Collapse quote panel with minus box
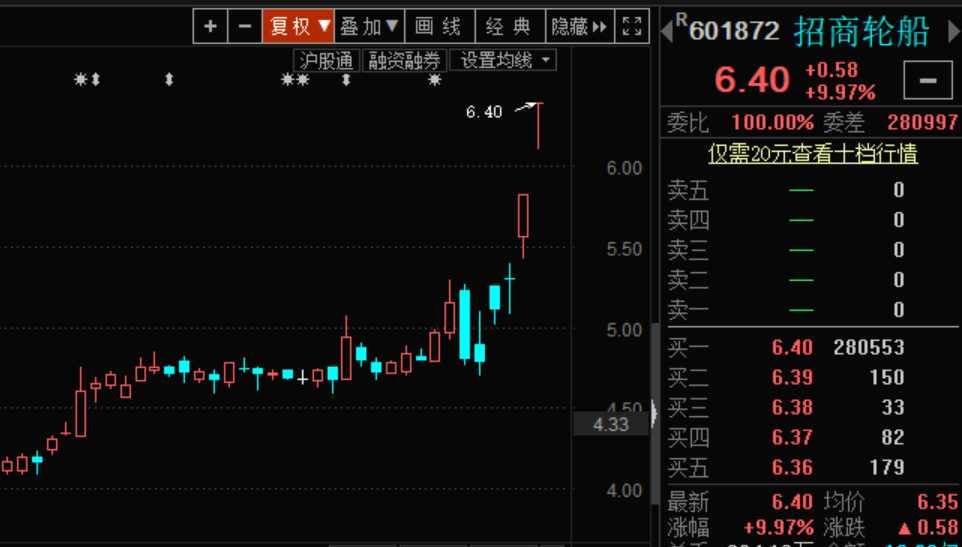Image resolution: width=962 pixels, height=547 pixels. [x=928, y=80]
